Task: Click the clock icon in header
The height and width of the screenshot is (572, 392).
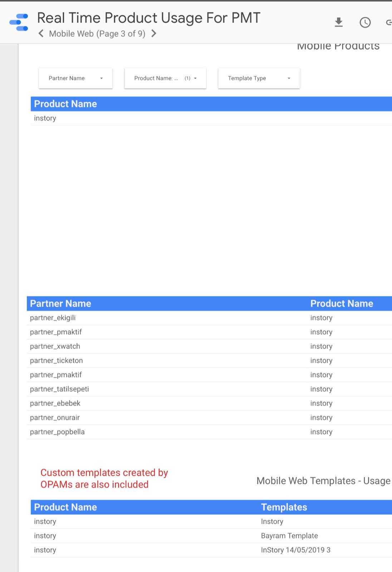Action: pos(365,23)
